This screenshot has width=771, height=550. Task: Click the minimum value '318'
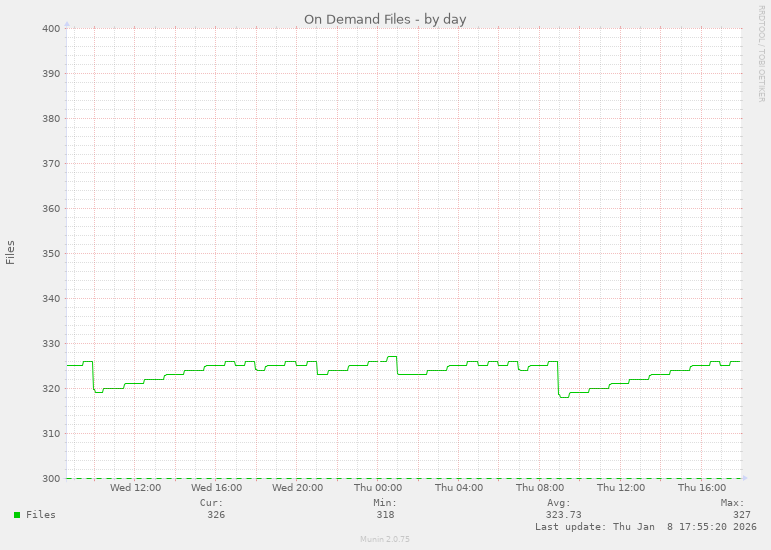click(385, 515)
